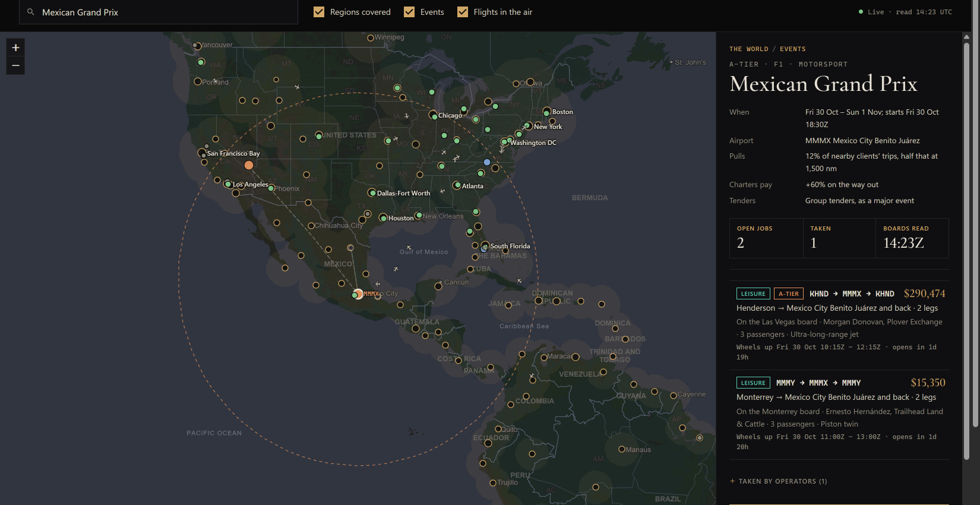Click the search magnifier icon

coord(31,12)
